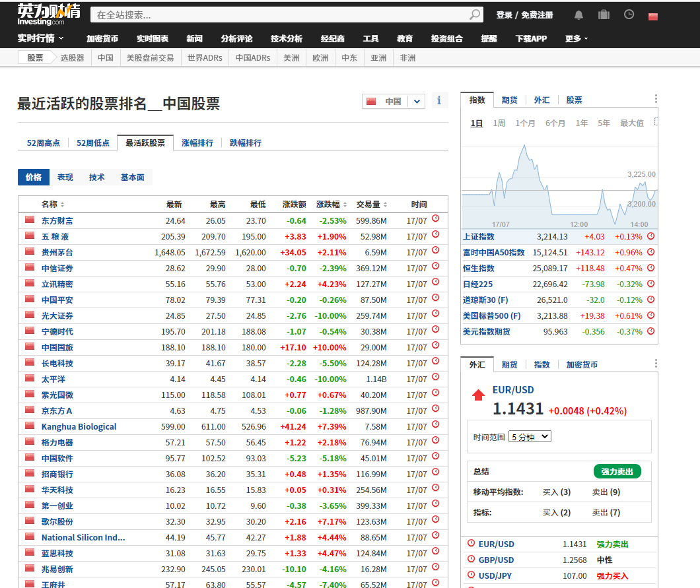
Task: Click the site-wide search input field
Action: tap(264, 14)
